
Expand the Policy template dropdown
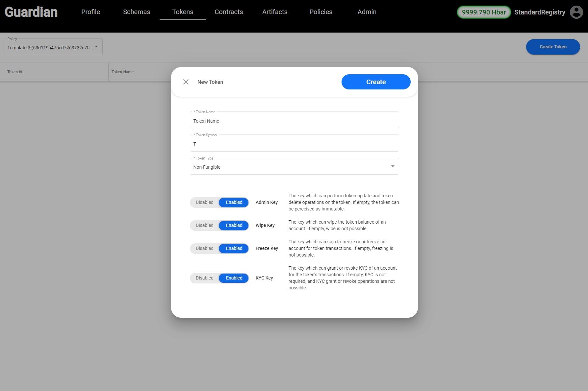coord(53,47)
